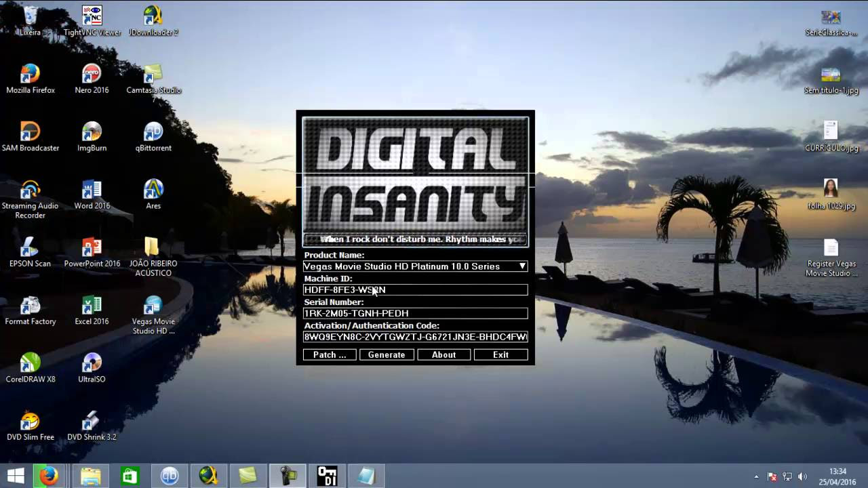Select the Register Vegas Movie Studio file
Image resolution: width=868 pixels, height=488 pixels.
point(831,258)
